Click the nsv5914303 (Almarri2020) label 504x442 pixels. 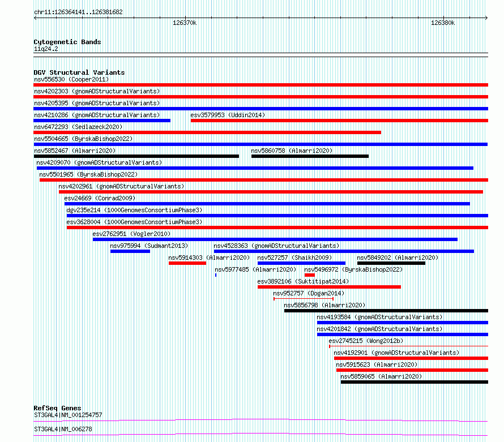pyautogui.click(x=209, y=258)
